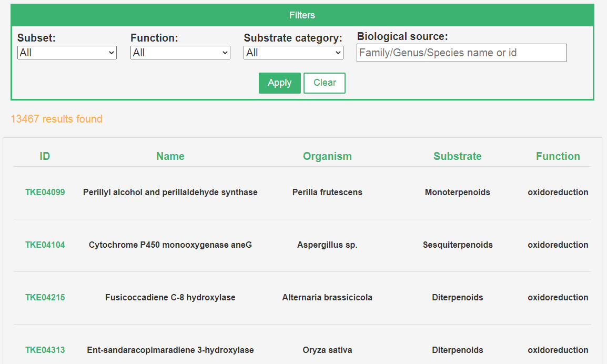Open entry TKE04099 link
Viewport: 607px width, 364px height.
[x=45, y=193]
